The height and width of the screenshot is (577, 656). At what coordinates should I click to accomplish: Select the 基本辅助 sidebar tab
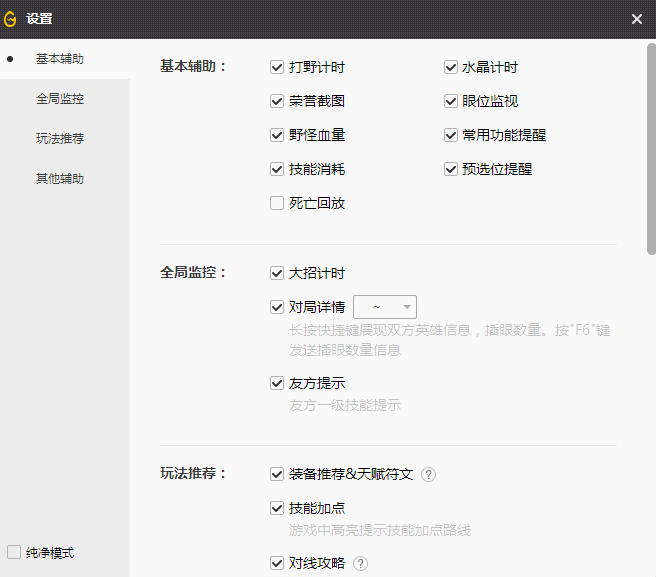(60, 59)
